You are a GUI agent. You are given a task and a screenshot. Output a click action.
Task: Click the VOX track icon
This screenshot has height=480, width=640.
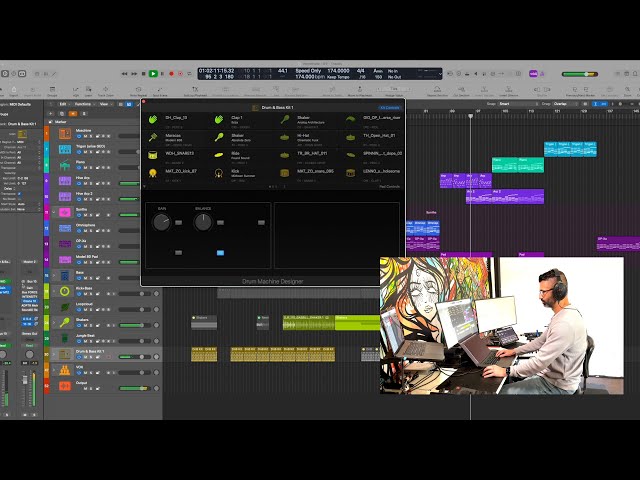click(65, 370)
